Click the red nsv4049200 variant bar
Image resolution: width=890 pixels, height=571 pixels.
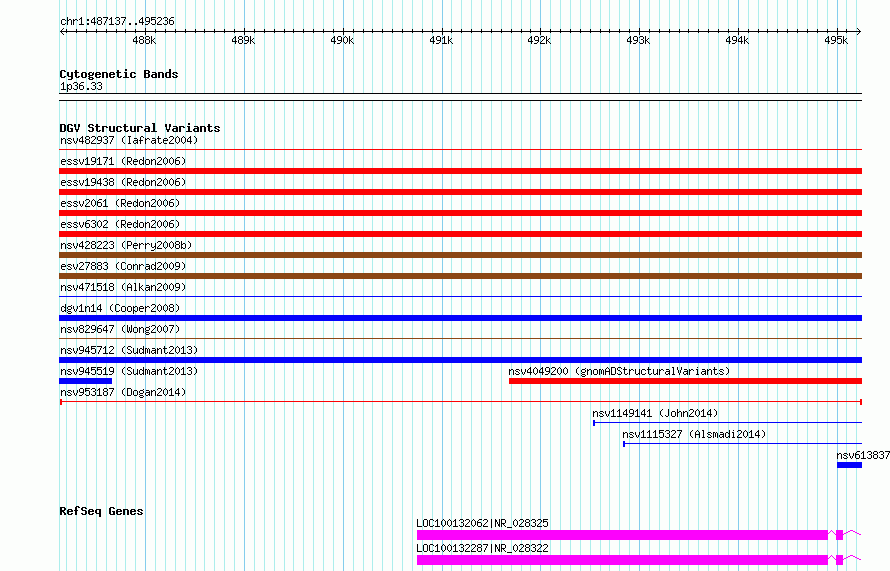click(686, 381)
